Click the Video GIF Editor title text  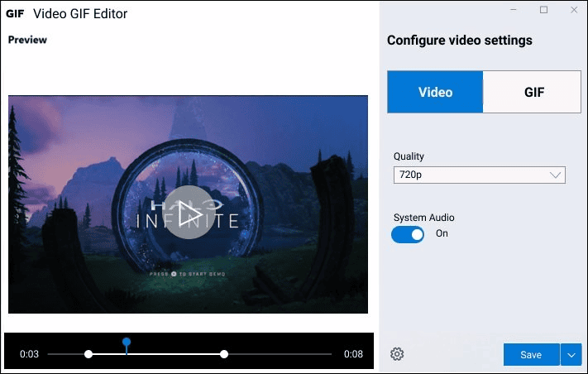[80, 14]
